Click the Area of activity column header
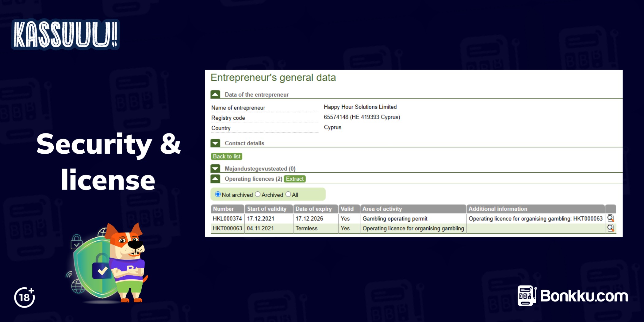This screenshot has width=644, height=322. pyautogui.click(x=382, y=209)
